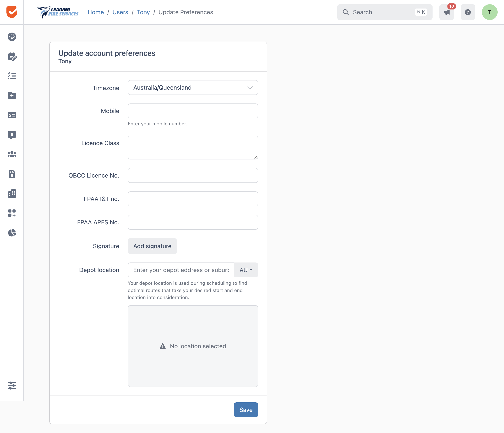Click into the Licence Class text area
The height and width of the screenshot is (433, 504).
pyautogui.click(x=193, y=148)
